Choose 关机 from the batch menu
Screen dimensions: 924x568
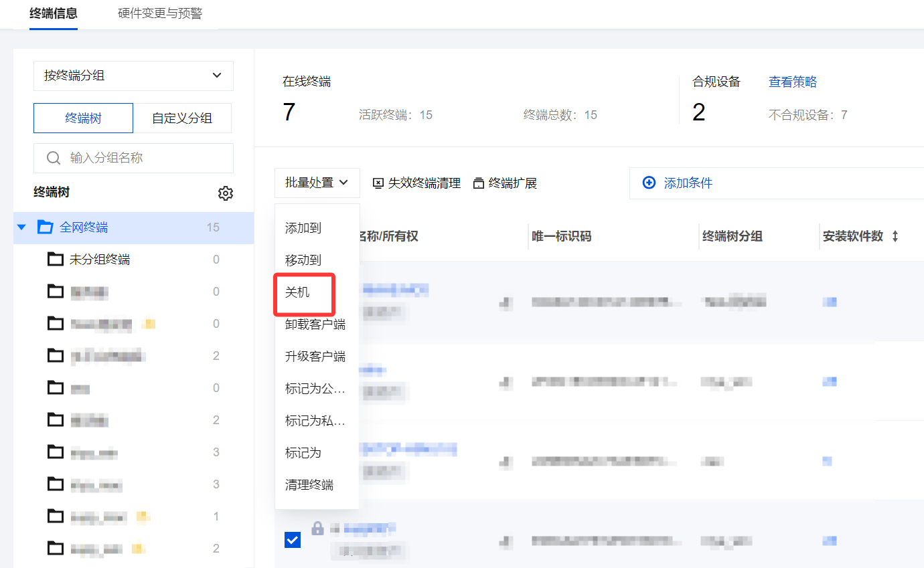[x=298, y=292]
